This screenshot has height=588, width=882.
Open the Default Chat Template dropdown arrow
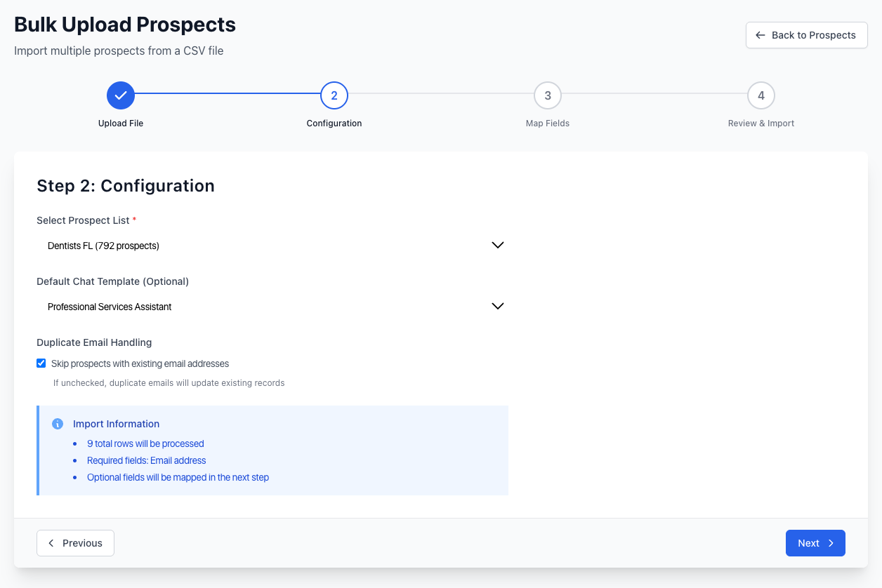point(498,307)
